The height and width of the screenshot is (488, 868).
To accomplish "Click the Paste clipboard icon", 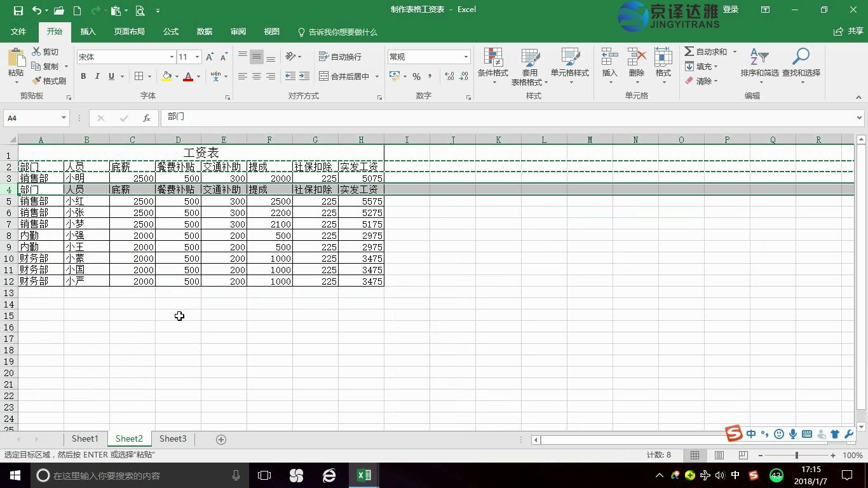I will pos(16,58).
